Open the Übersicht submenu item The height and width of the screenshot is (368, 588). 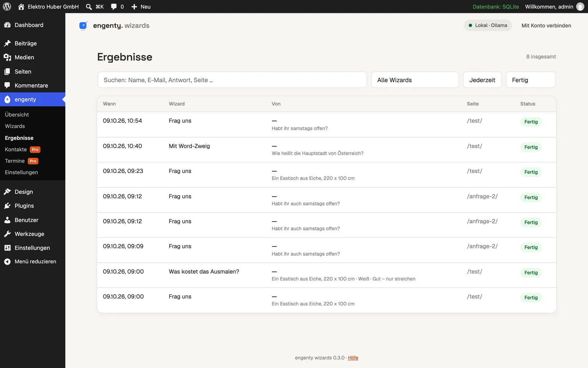tap(17, 115)
